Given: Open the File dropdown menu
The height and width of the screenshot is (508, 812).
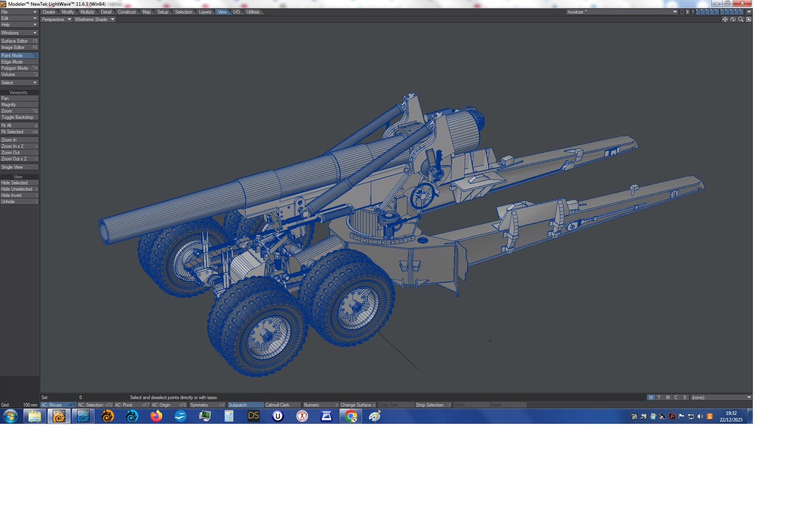Looking at the screenshot, I should (x=19, y=12).
